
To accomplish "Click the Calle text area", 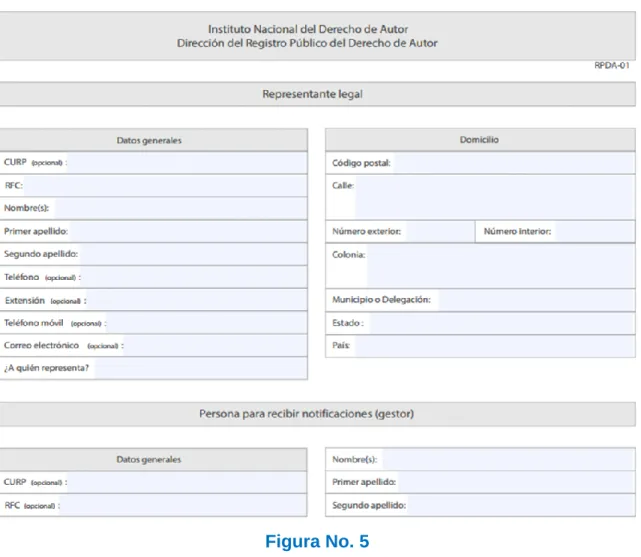I will pyautogui.click(x=495, y=197).
